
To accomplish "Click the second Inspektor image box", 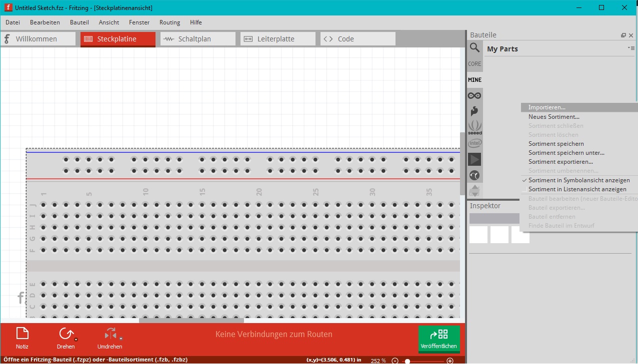I will (499, 235).
